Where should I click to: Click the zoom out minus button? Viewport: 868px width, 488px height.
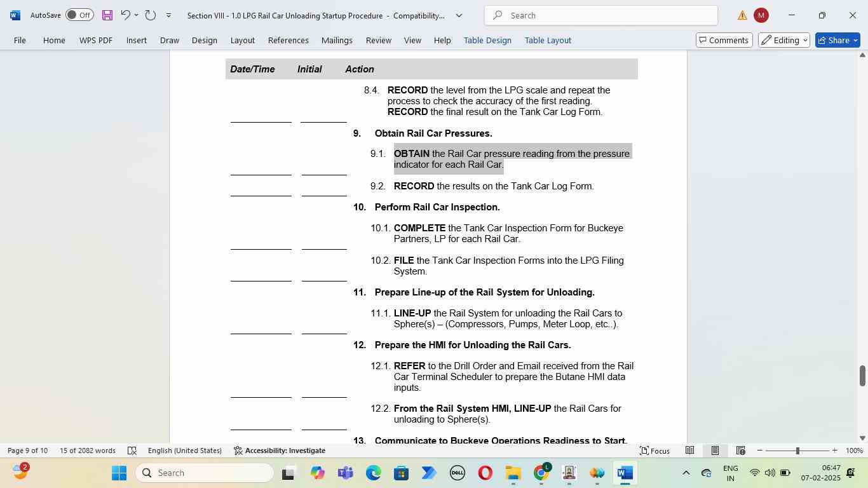[x=759, y=451]
